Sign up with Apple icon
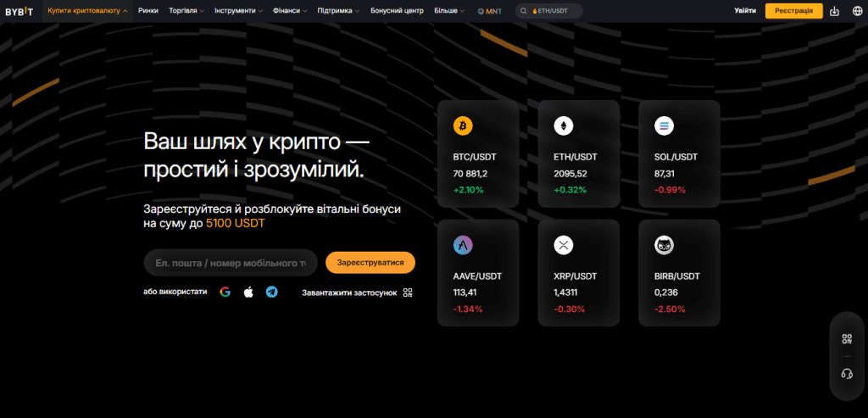 pyautogui.click(x=248, y=293)
